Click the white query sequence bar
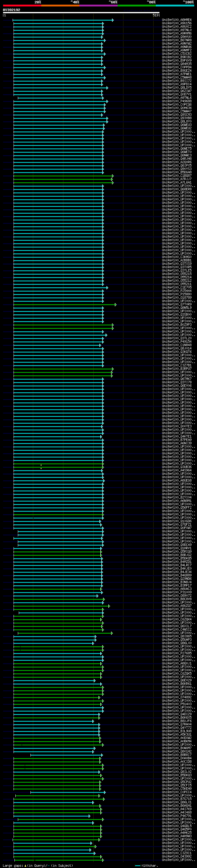197x868 pixels. tap(81, 13)
